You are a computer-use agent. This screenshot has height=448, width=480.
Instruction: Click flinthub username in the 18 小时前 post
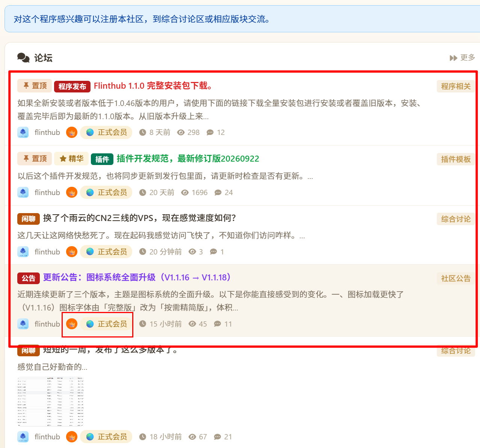pos(47,437)
